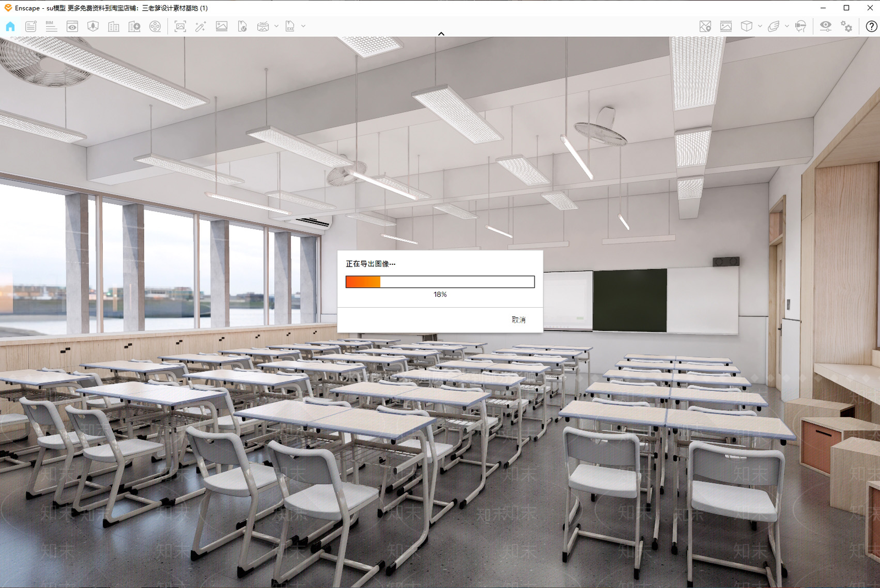The width and height of the screenshot is (880, 588).
Task: Expand the 360 panorama dropdown arrow
Action: (276, 26)
